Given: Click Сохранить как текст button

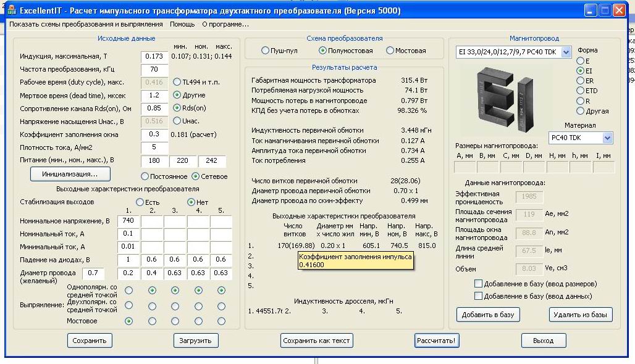Looking at the screenshot, I should pyautogui.click(x=316, y=340).
